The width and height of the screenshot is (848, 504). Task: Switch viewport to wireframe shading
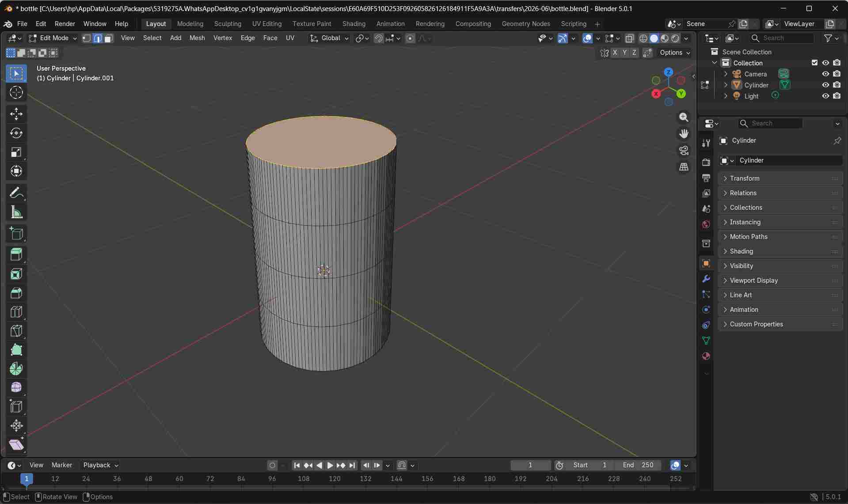tap(643, 38)
